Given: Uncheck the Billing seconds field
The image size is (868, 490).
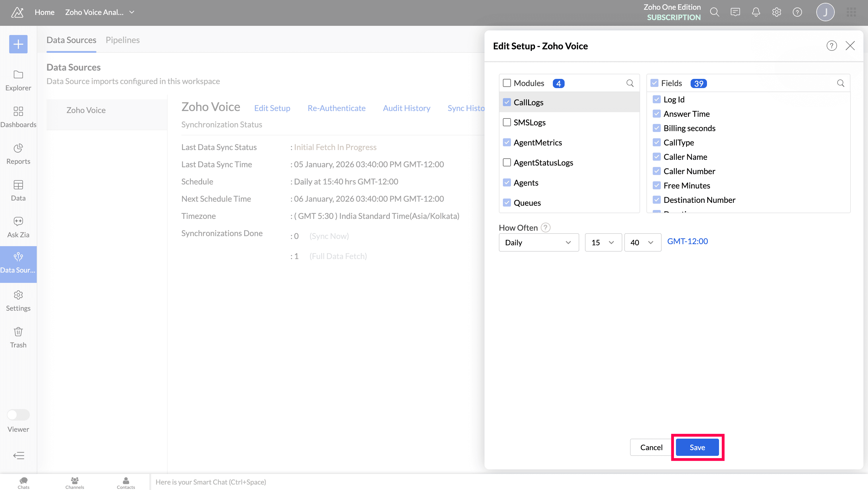Looking at the screenshot, I should (656, 128).
